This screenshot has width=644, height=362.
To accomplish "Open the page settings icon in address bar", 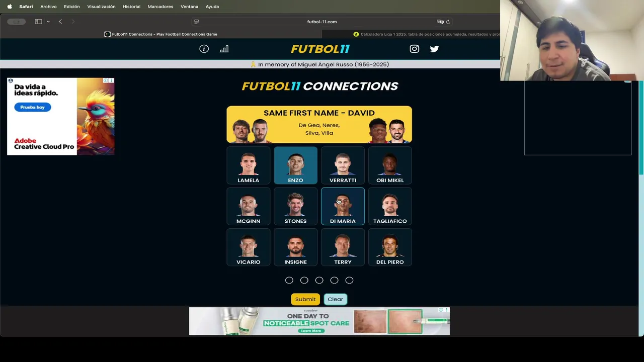I will [196, 22].
